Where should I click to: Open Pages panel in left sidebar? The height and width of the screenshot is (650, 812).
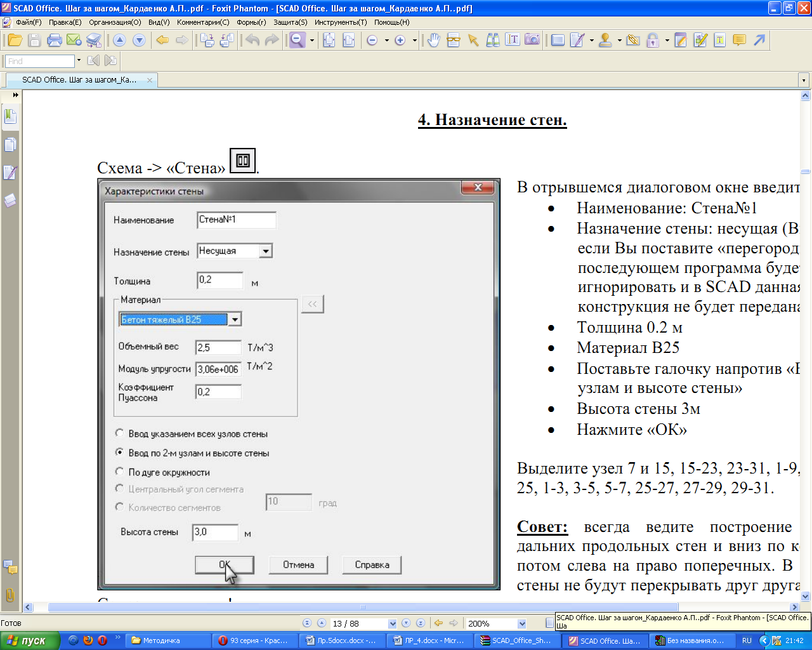point(10,145)
